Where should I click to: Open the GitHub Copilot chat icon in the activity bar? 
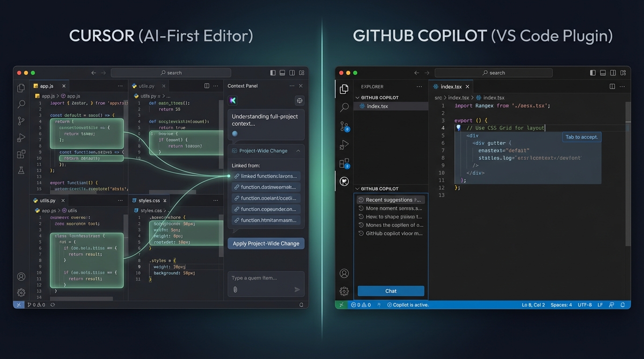pyautogui.click(x=344, y=181)
